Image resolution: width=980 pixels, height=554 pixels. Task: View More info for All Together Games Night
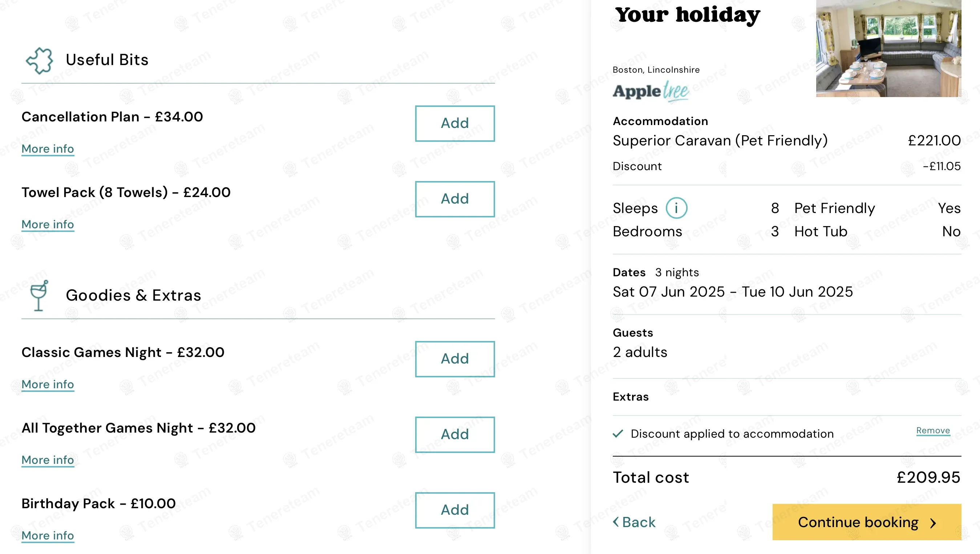click(48, 460)
